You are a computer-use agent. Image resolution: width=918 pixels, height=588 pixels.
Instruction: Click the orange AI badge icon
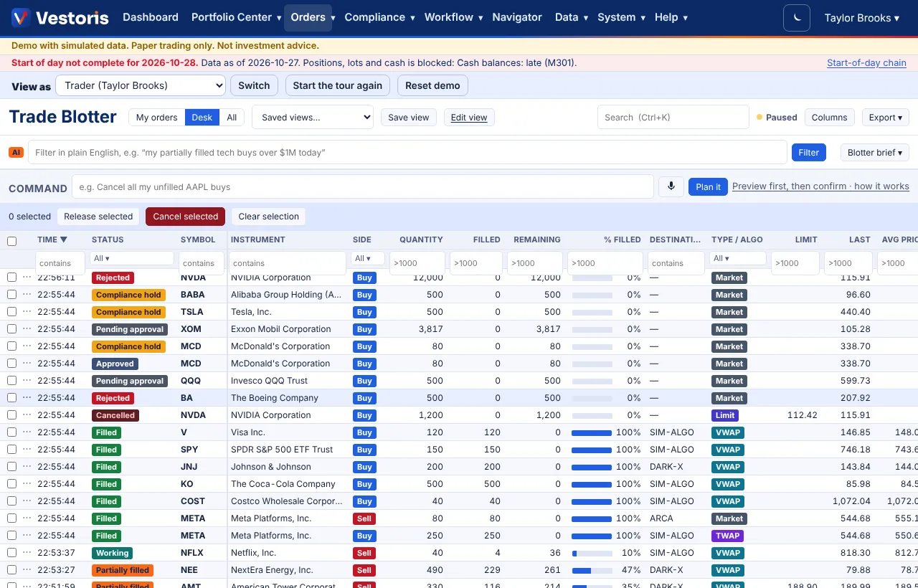[x=16, y=152]
